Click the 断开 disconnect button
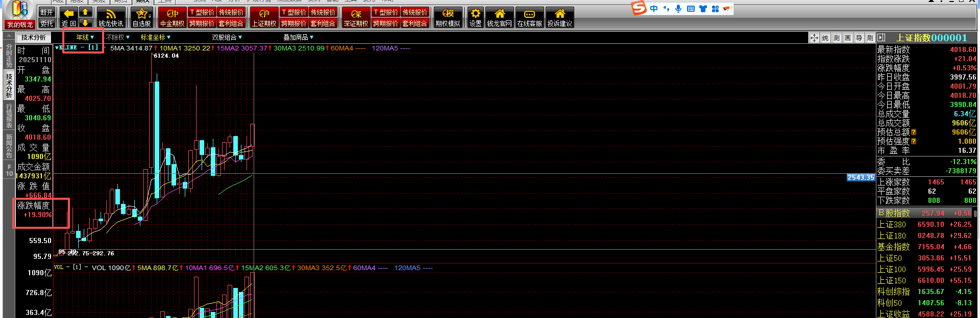Viewport: 980px width, 318px height. [x=46, y=12]
